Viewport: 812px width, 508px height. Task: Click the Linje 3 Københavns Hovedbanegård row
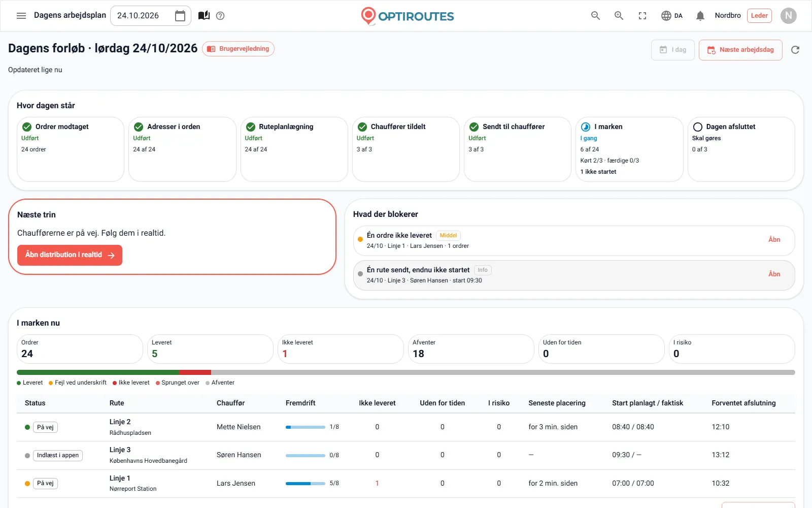coord(406,455)
